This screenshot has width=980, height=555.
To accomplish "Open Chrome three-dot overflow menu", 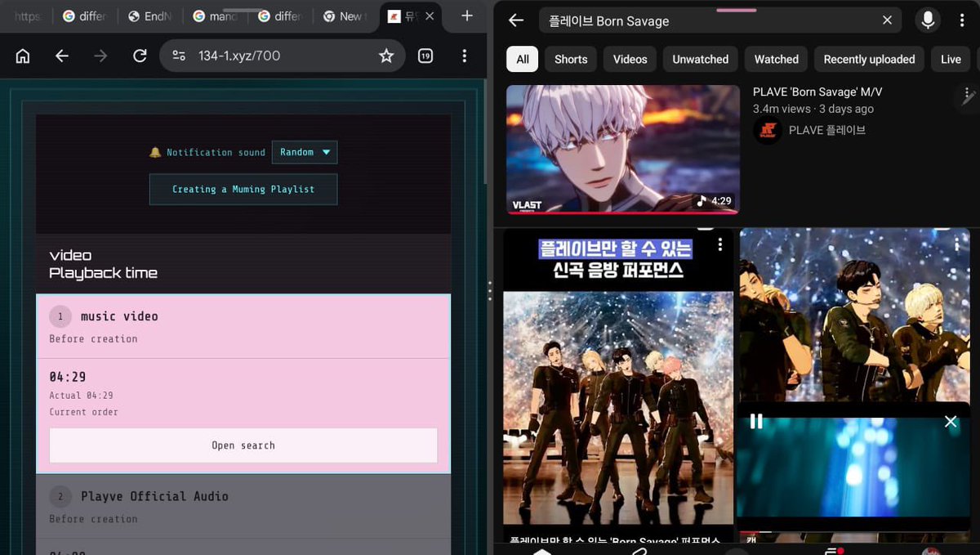I will 464,56.
